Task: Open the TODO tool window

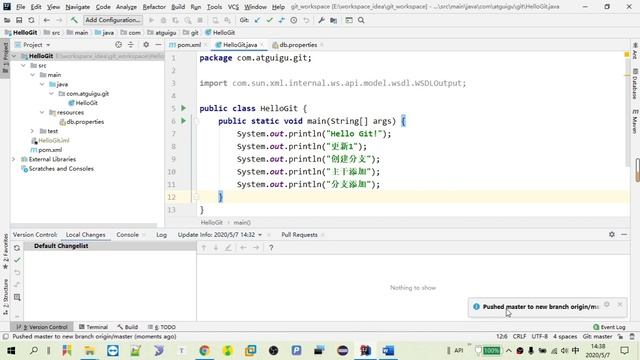Action: tap(162, 327)
